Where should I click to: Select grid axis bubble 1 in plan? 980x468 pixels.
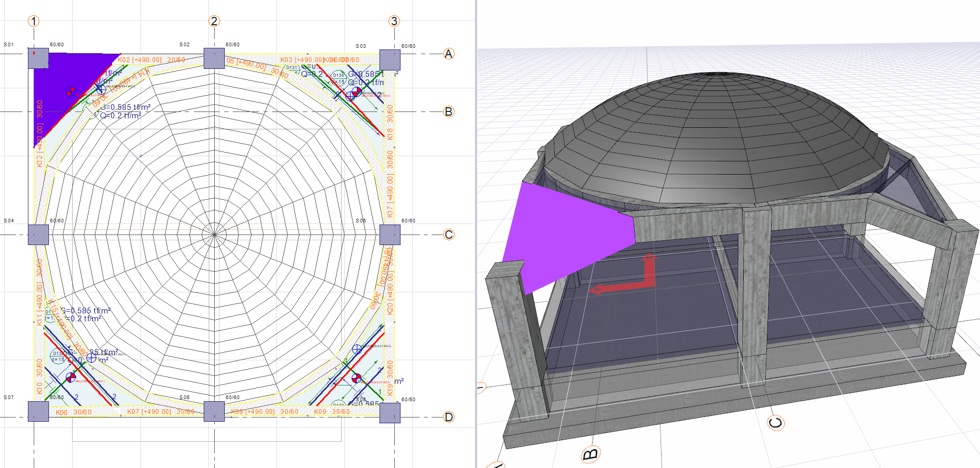[34, 21]
